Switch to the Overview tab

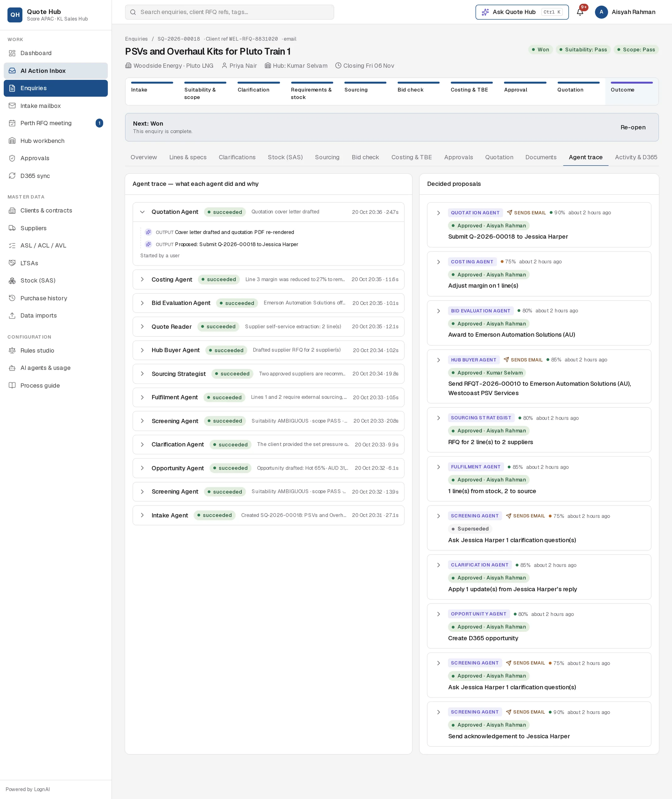tap(144, 157)
